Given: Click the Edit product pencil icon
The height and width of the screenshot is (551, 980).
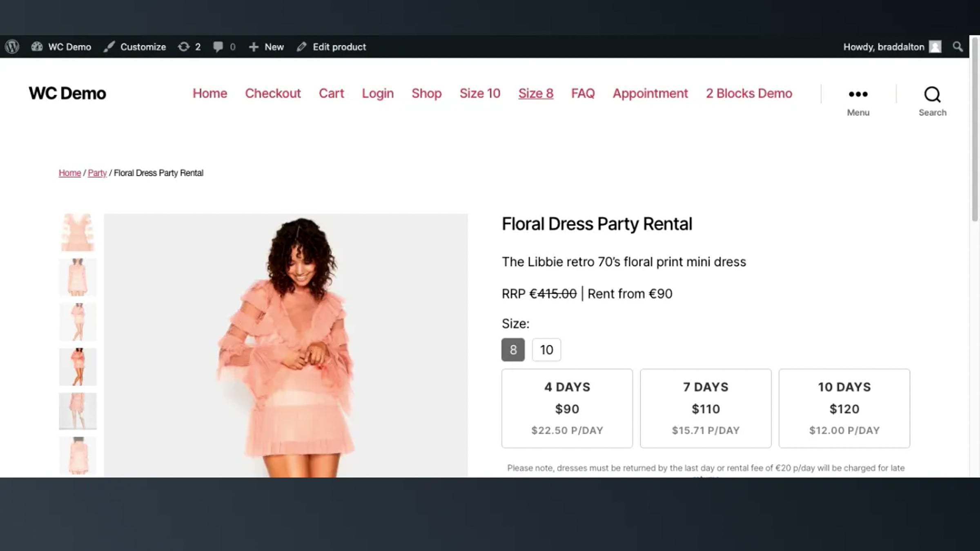Looking at the screenshot, I should pyautogui.click(x=302, y=47).
